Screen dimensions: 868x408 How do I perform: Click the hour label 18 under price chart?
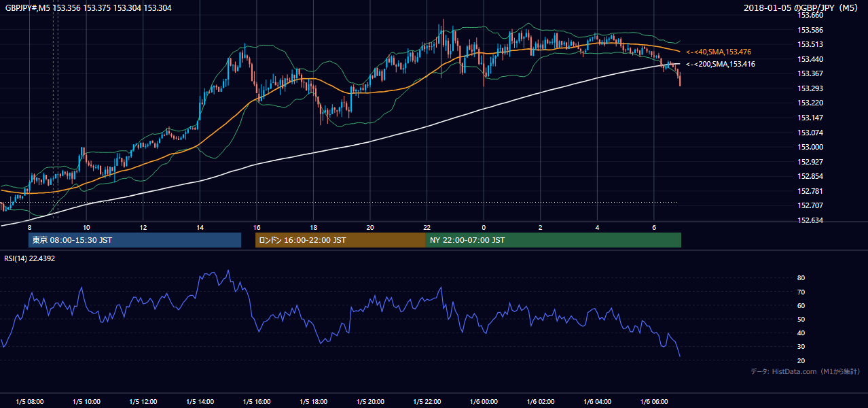(x=313, y=227)
